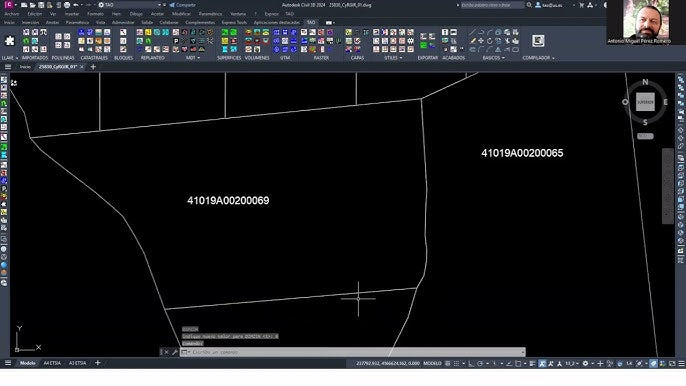Click the wrench icon on command line
686x386 pixels.
point(175,352)
